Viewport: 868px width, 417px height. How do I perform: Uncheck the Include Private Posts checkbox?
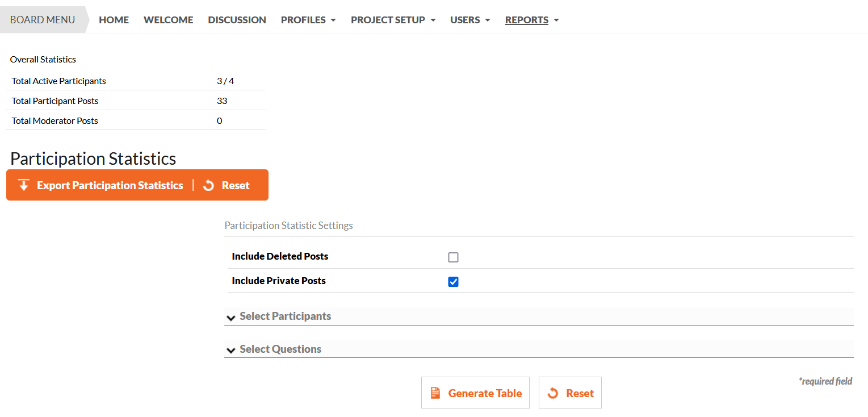click(x=453, y=282)
